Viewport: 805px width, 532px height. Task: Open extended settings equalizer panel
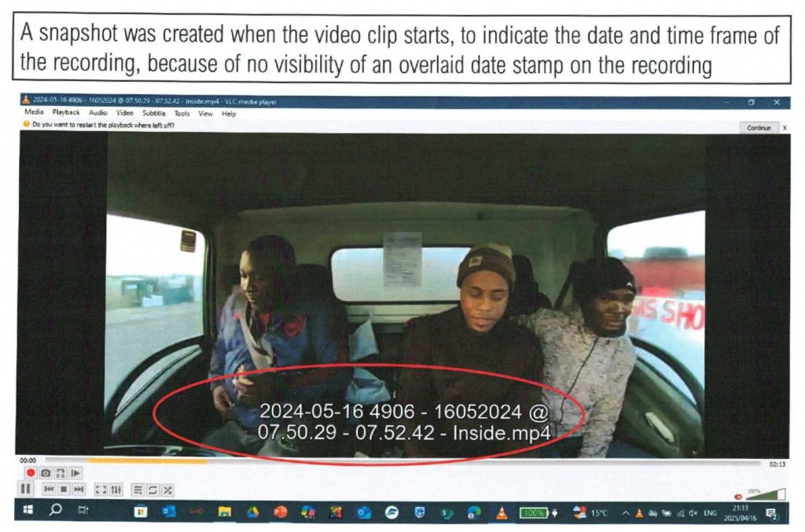116,490
